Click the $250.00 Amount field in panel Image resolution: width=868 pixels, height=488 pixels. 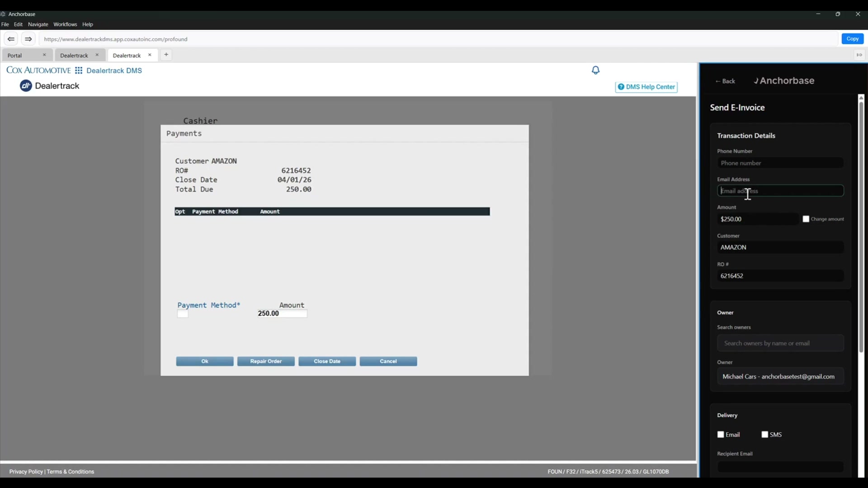(758, 219)
